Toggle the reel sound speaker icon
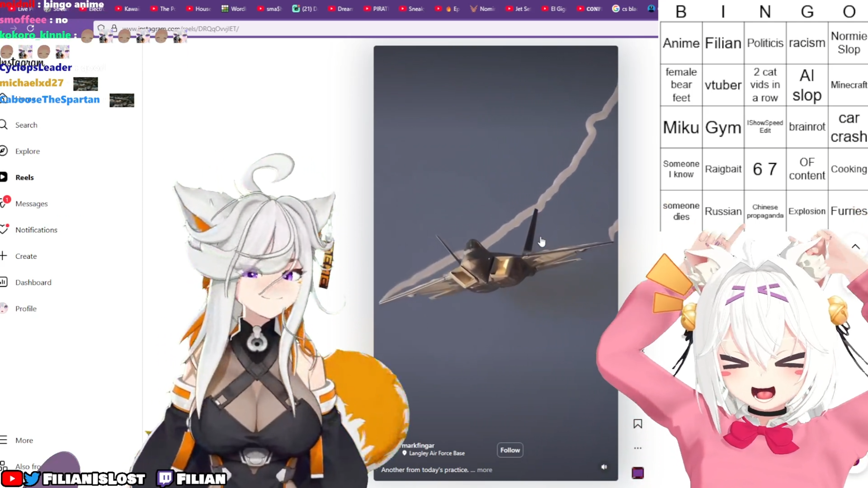Image resolution: width=868 pixels, height=488 pixels. coord(604,467)
